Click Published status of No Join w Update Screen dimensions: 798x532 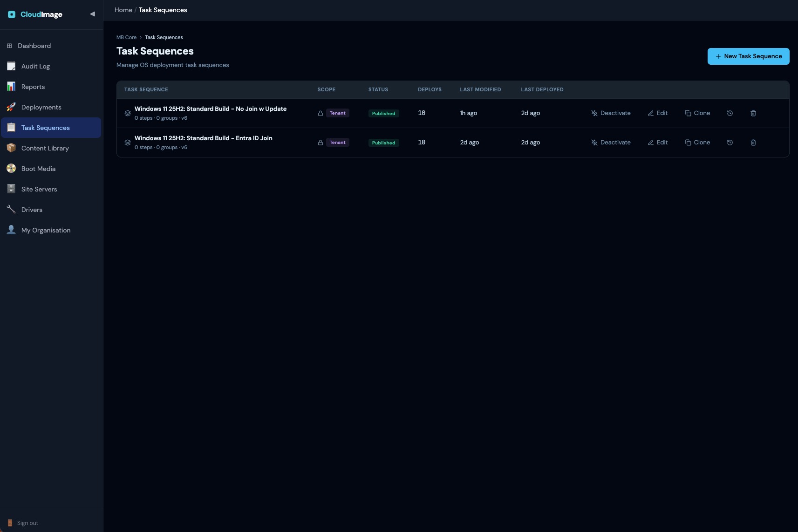click(383, 113)
